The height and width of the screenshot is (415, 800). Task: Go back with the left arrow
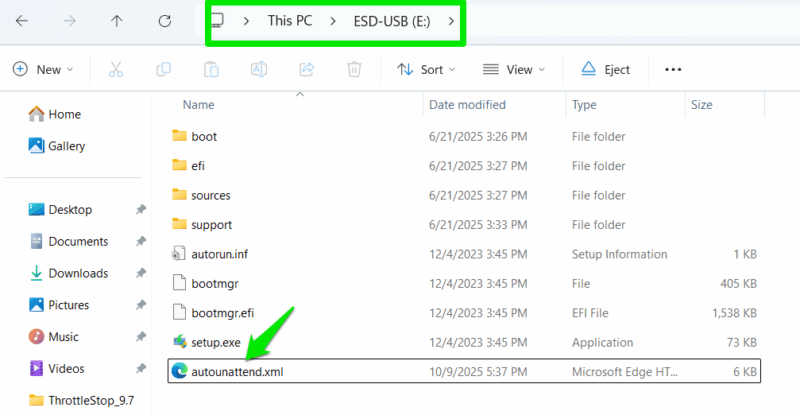(22, 21)
